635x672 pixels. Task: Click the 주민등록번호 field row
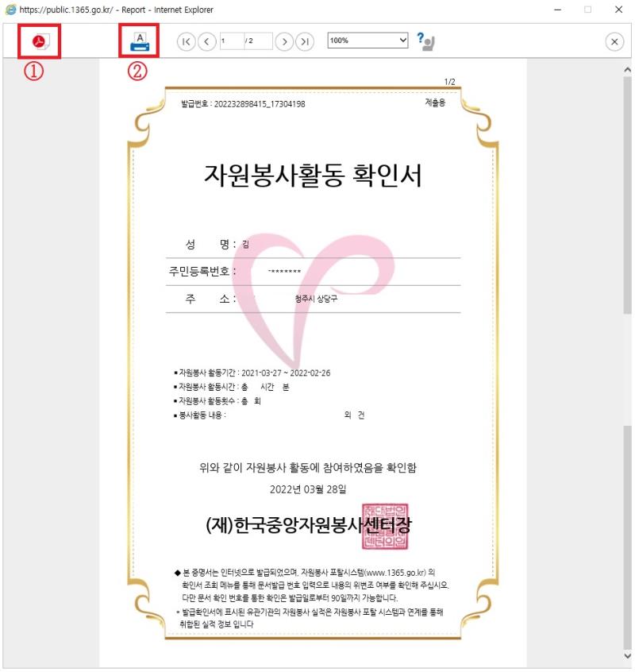point(313,271)
